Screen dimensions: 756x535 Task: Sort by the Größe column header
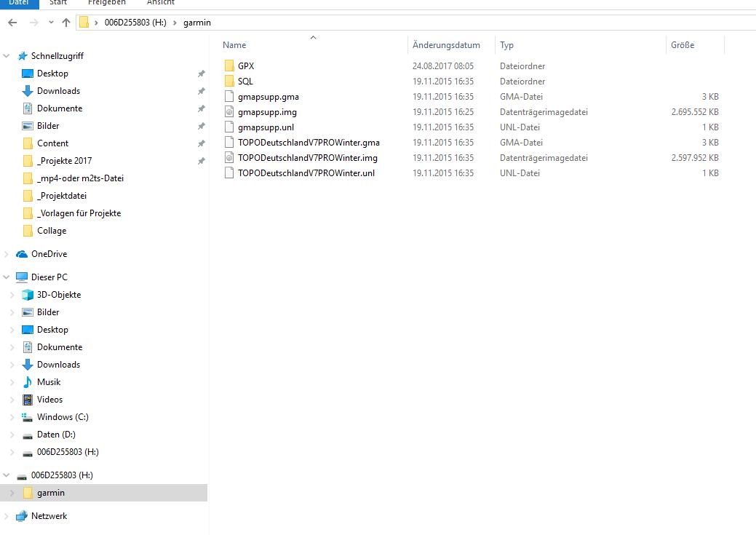(682, 45)
